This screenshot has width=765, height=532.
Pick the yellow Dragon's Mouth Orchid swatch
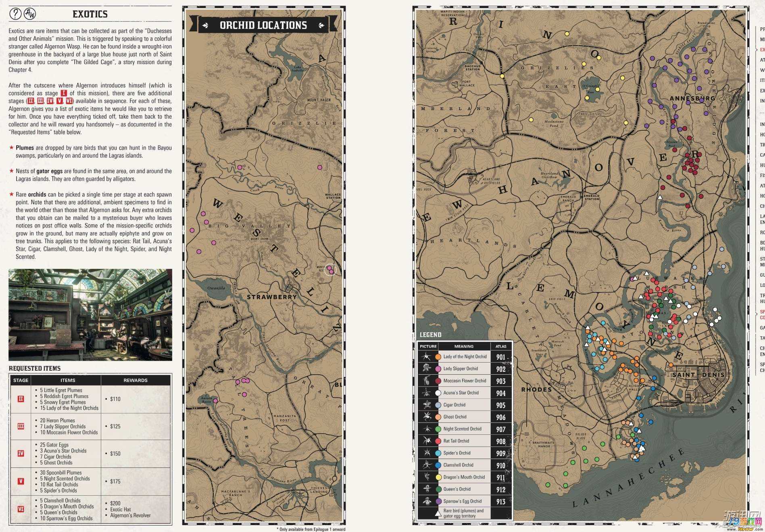[x=438, y=477]
